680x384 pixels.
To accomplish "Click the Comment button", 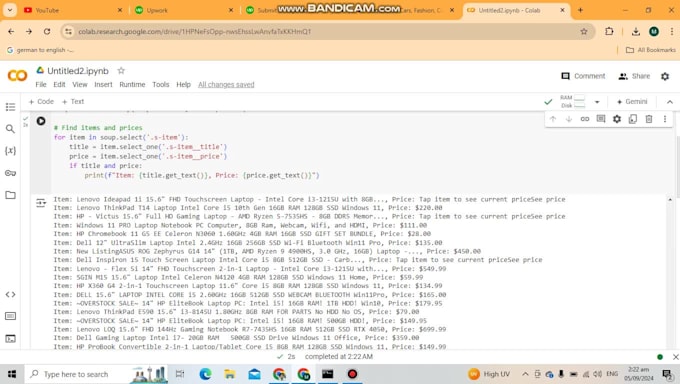I will [583, 76].
